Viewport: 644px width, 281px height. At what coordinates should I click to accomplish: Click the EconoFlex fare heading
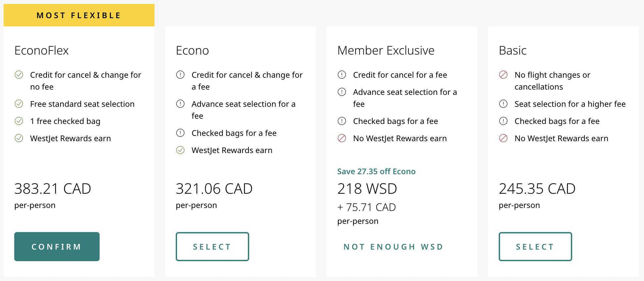tap(42, 51)
